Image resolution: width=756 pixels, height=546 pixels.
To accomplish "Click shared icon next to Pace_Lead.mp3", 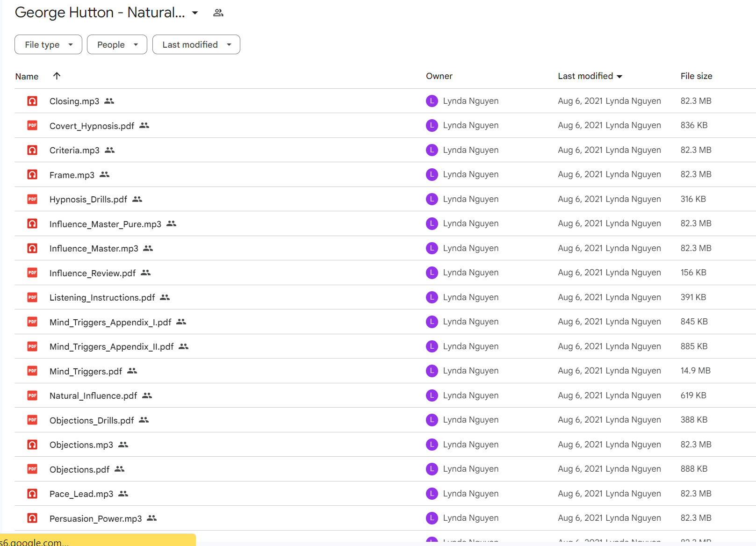I will click(123, 494).
